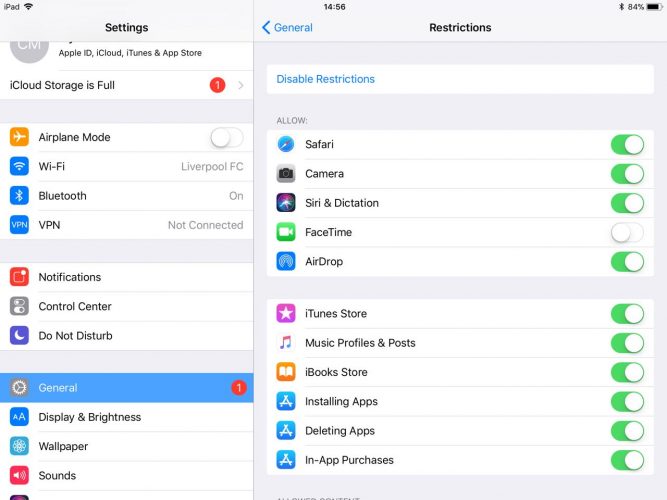Tap the Do Not Disturb moon icon
This screenshot has height=500, width=667.
19,336
